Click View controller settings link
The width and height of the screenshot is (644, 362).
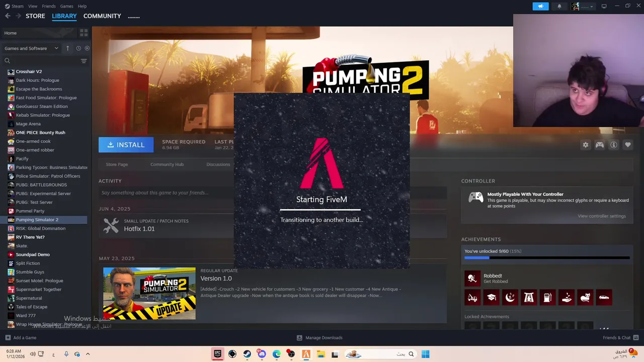click(602, 216)
